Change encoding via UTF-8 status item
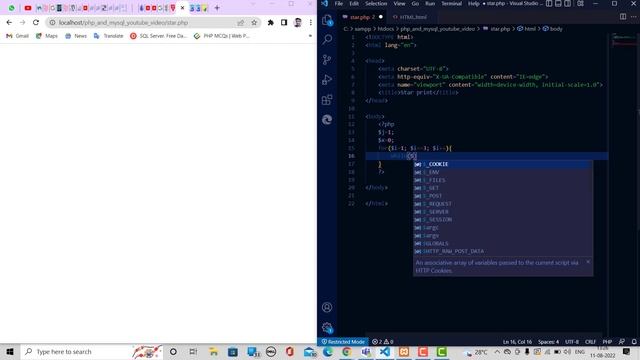640x360 pixels. (571, 342)
